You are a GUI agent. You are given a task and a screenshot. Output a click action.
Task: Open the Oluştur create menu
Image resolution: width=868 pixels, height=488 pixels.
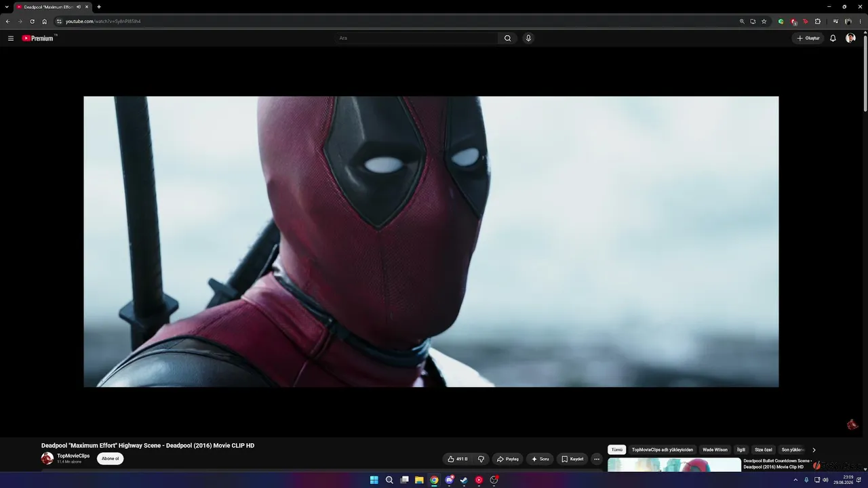tap(808, 38)
